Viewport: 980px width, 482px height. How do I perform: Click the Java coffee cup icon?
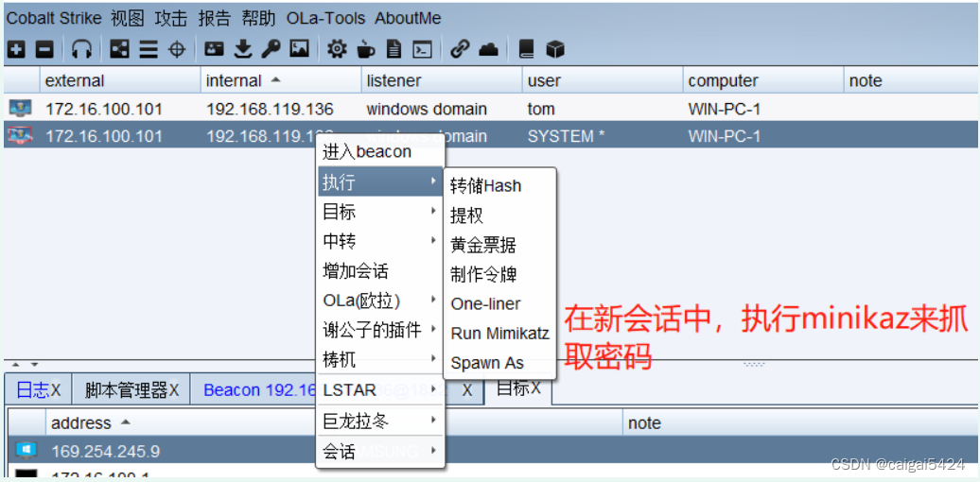pos(366,49)
